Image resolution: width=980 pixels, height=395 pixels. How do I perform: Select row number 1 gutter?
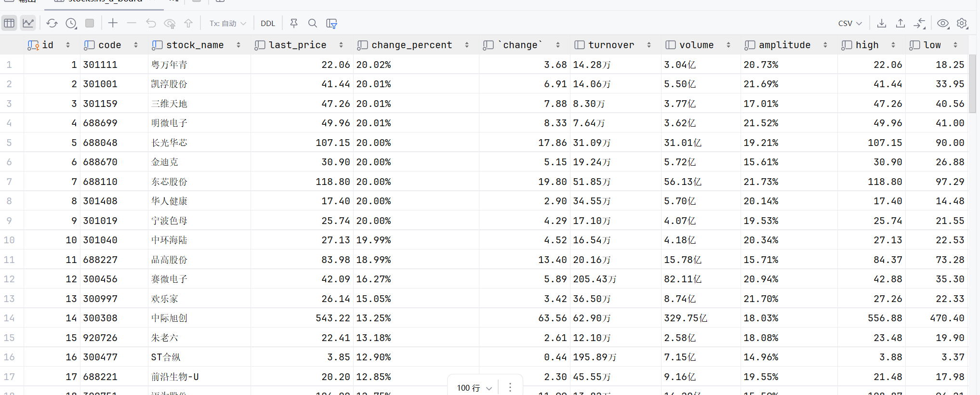pos(9,65)
